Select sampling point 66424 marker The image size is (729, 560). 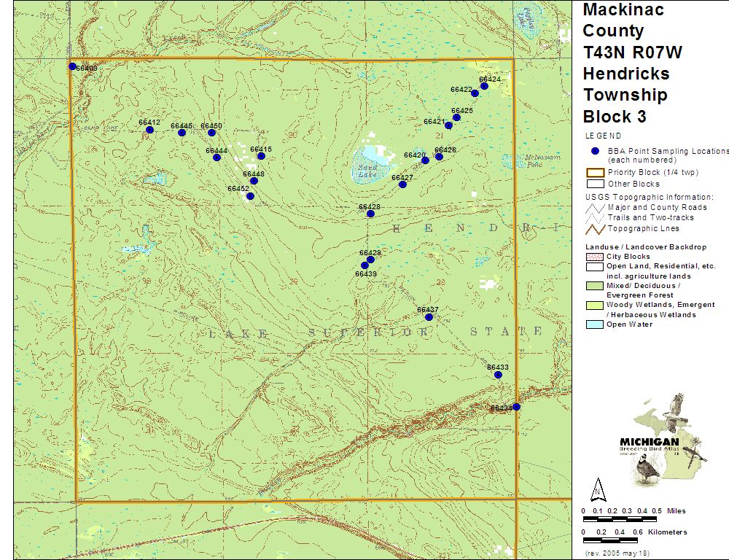point(484,86)
